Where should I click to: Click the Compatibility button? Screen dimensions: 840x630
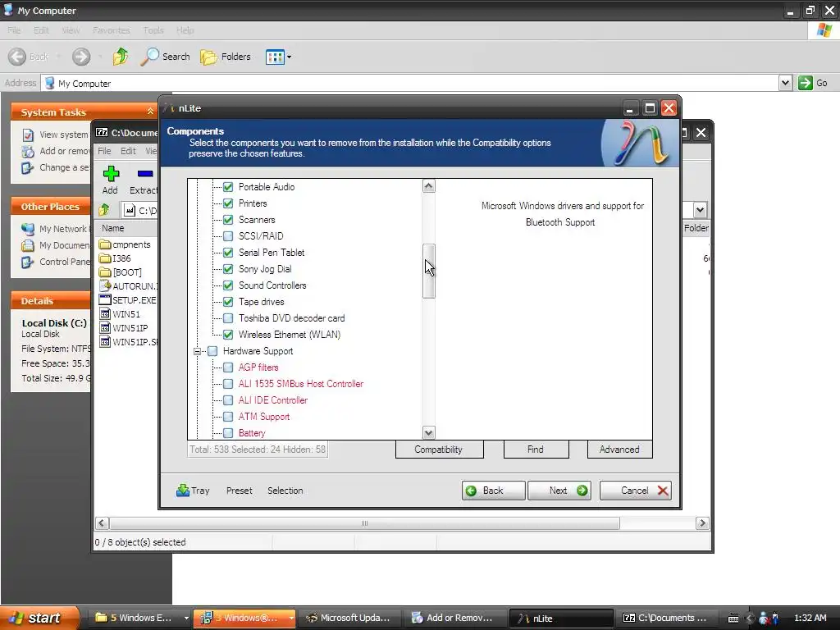point(440,450)
